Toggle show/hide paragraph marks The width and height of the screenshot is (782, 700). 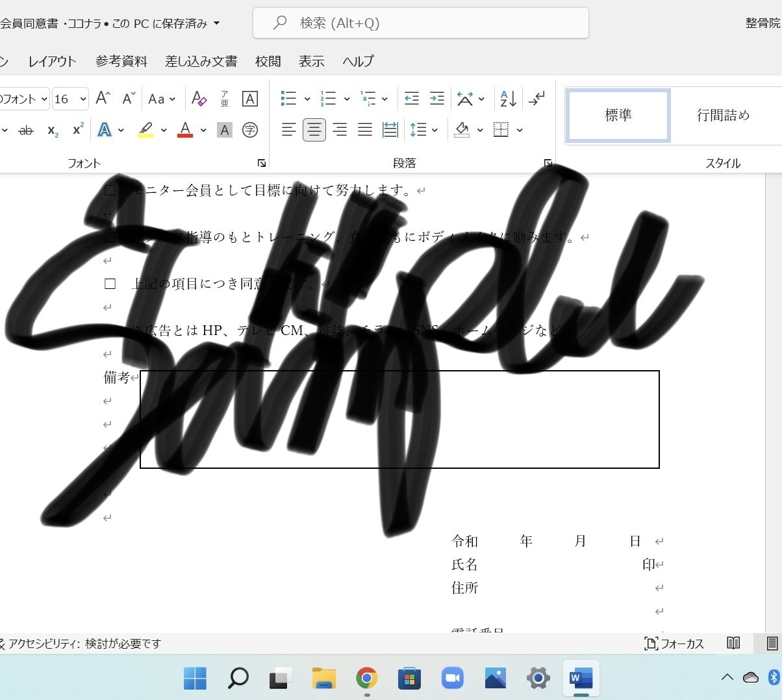pos(537,99)
